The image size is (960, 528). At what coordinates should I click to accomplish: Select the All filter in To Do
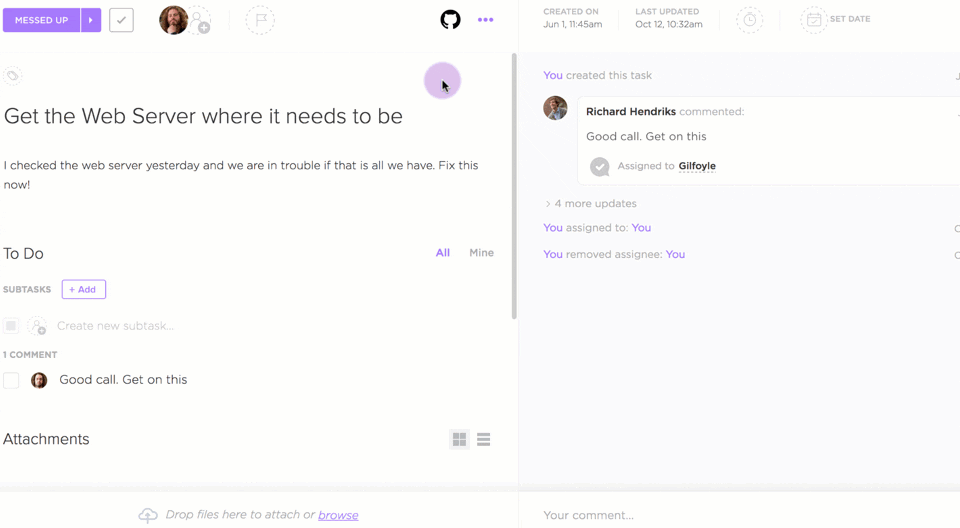(x=443, y=252)
